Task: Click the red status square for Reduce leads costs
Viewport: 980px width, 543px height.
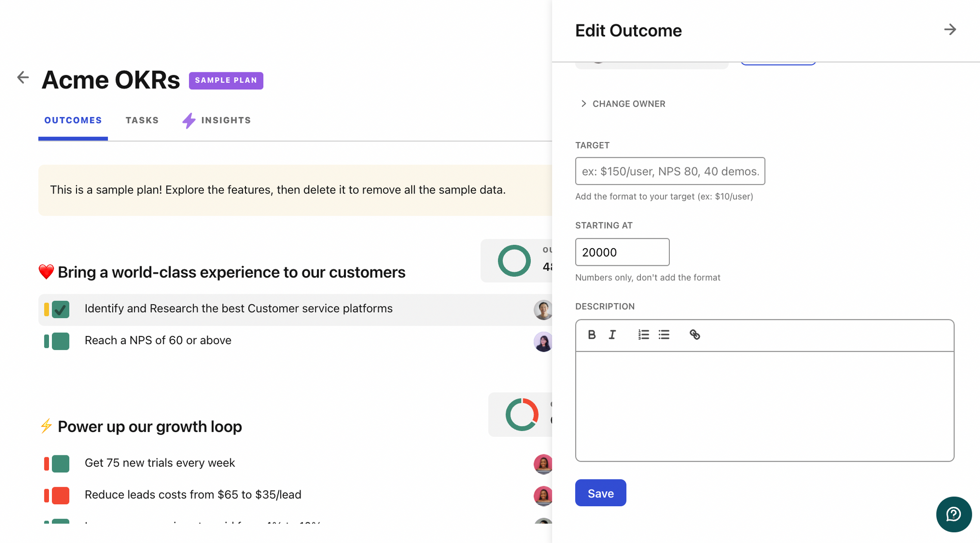Action: click(61, 496)
